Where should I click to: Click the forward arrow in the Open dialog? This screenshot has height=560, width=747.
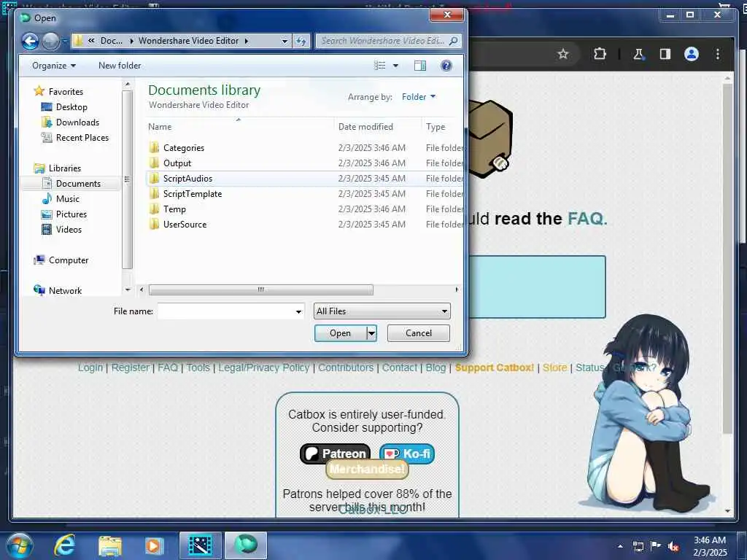coord(51,42)
